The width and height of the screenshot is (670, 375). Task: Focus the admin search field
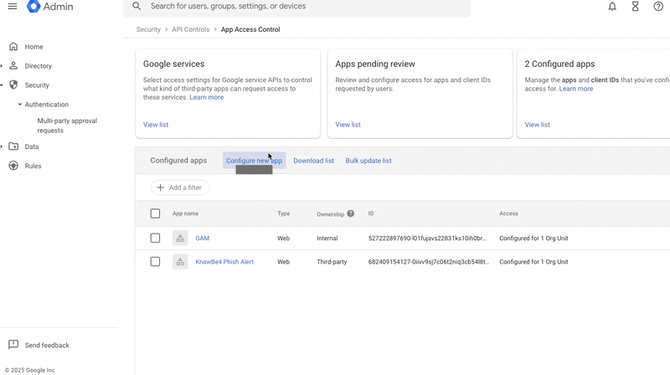(x=297, y=7)
